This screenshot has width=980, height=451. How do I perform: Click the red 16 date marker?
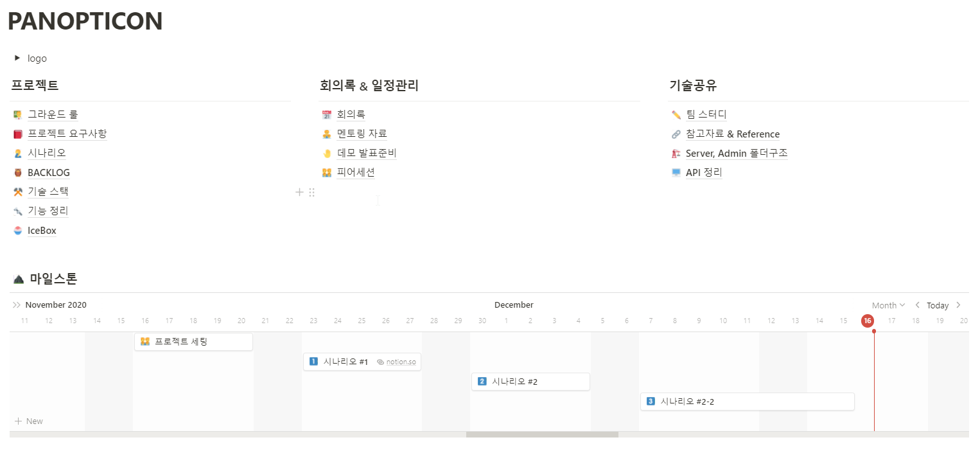pos(867,321)
